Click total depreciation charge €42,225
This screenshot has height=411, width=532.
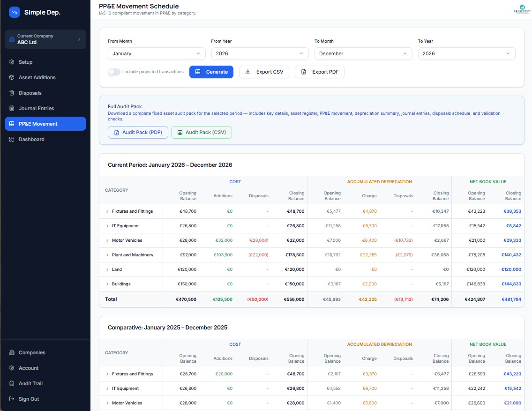368,299
